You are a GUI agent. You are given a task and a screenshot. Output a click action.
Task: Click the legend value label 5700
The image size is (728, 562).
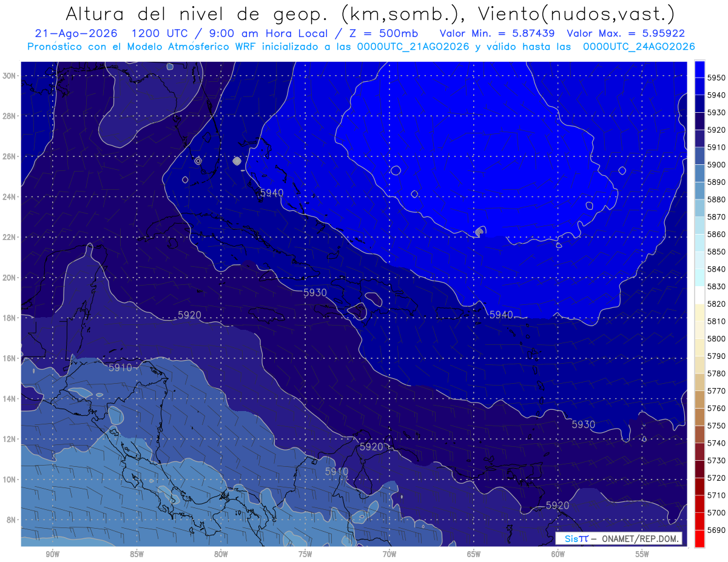pyautogui.click(x=716, y=512)
